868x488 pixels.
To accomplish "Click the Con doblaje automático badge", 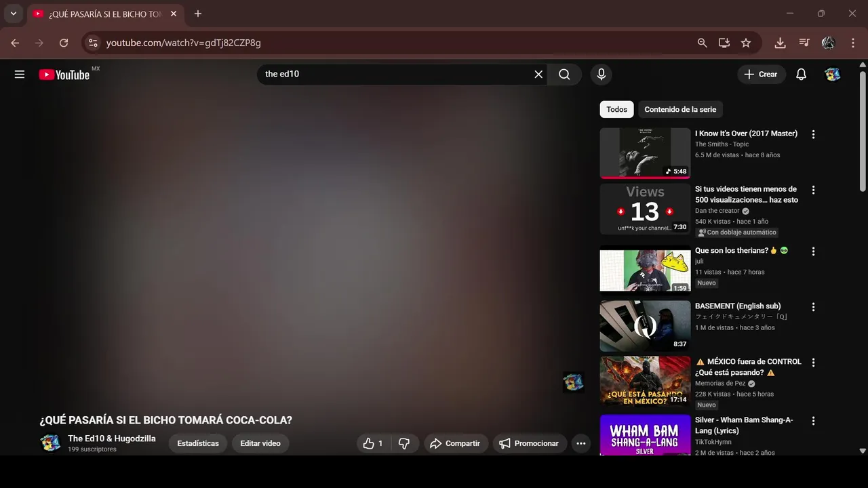I will (736, 232).
